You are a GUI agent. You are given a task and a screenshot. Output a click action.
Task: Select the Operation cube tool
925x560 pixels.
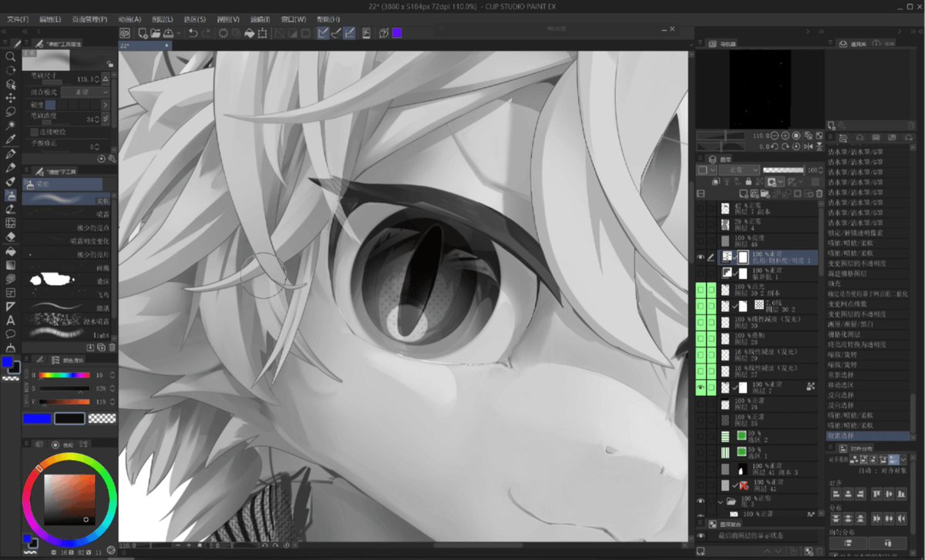11,84
